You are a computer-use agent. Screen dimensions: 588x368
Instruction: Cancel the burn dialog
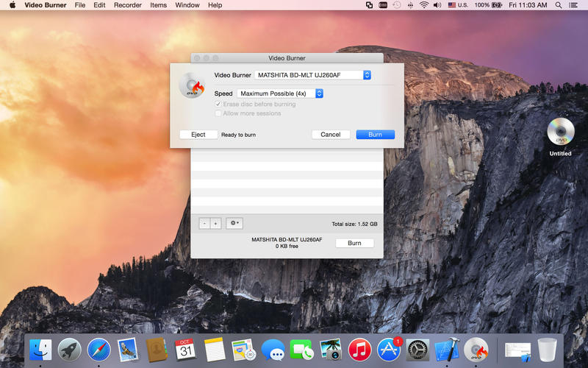[x=330, y=135]
